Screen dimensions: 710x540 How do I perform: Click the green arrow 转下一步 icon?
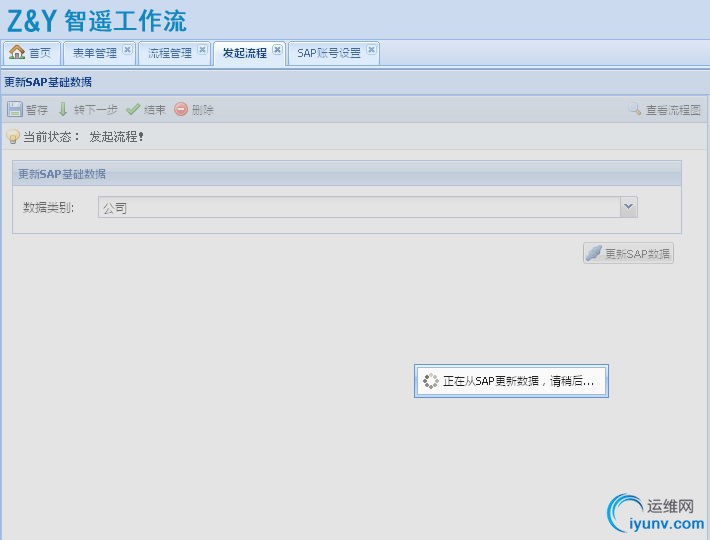(63, 109)
